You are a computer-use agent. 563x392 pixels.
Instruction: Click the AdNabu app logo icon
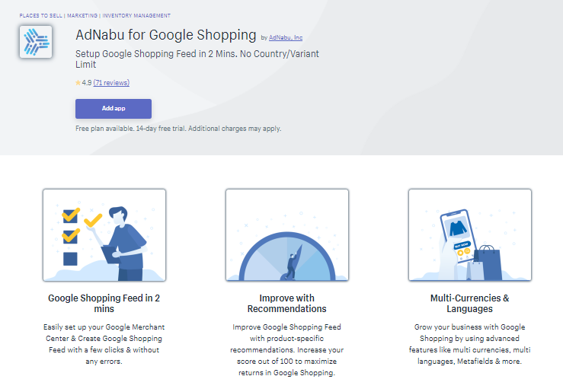[x=36, y=42]
